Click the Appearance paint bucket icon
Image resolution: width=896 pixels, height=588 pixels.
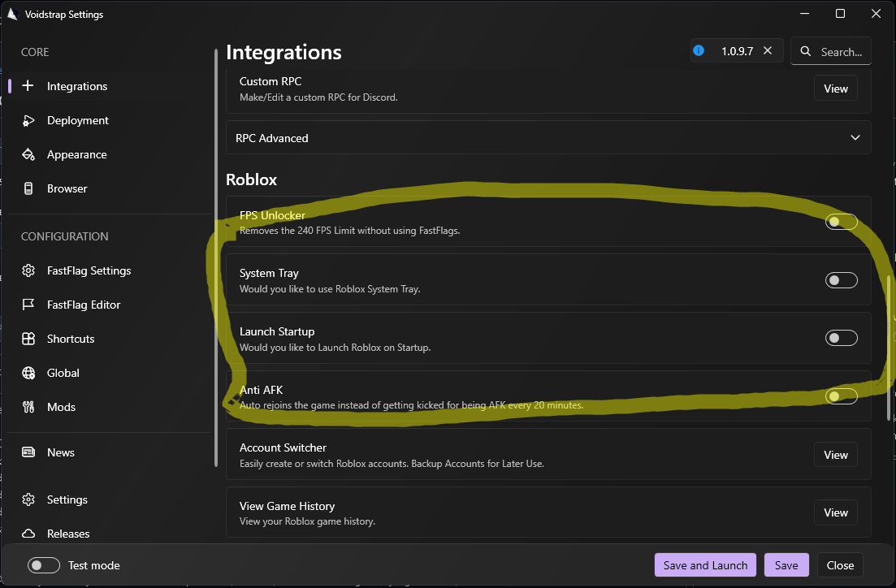pyautogui.click(x=28, y=154)
